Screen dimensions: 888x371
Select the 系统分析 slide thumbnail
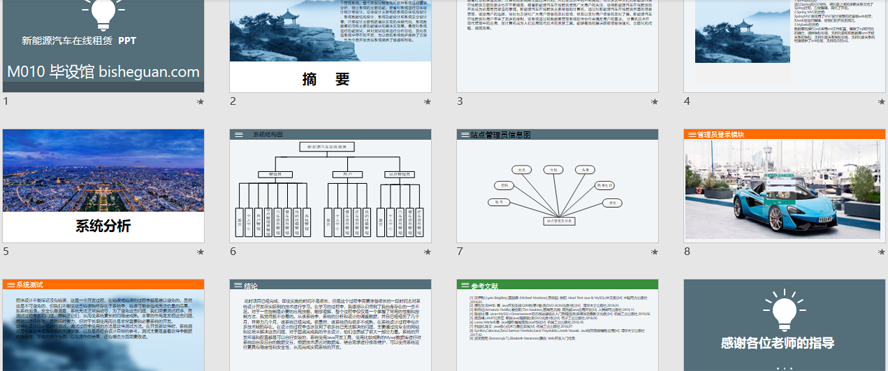coord(103,186)
